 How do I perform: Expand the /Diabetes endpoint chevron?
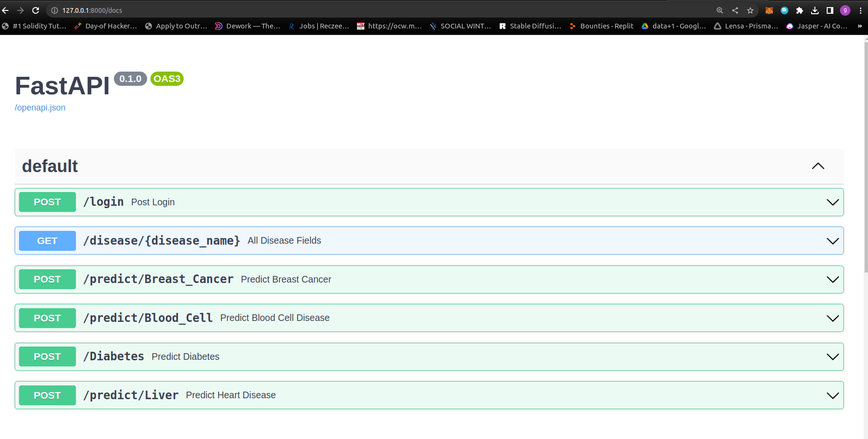point(832,357)
